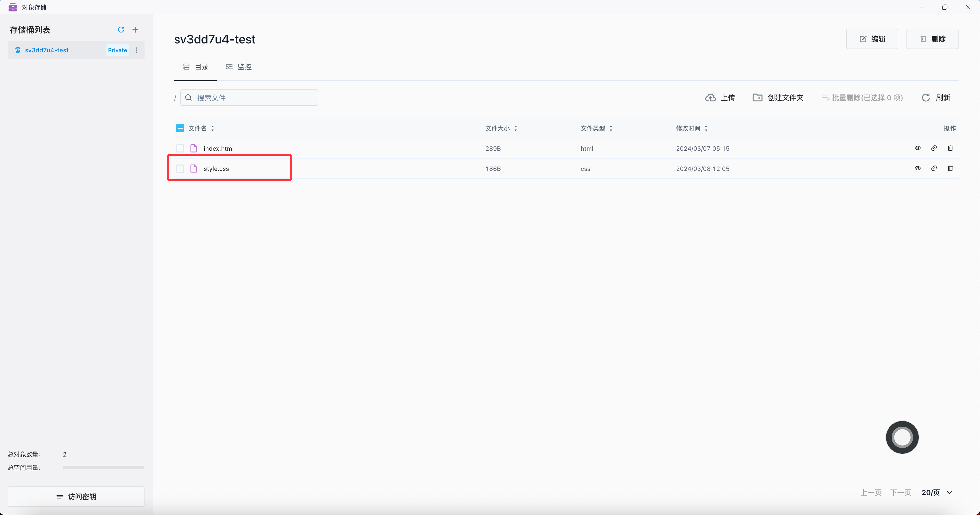Switch to the 监控 tab
980x515 pixels.
point(239,67)
